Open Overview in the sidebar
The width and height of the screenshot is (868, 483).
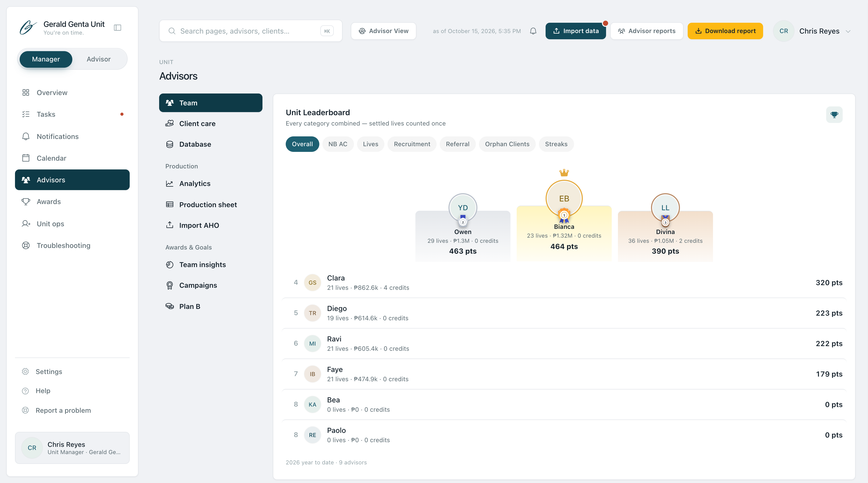pos(72,93)
